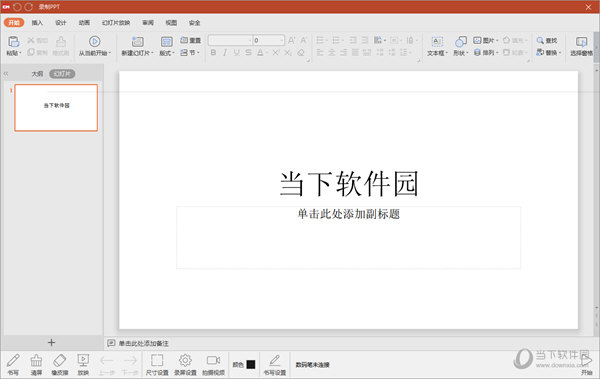Viewport: 600px width, 379px height.
Task: Open the View (视图) ribbon tab
Action: [171, 23]
